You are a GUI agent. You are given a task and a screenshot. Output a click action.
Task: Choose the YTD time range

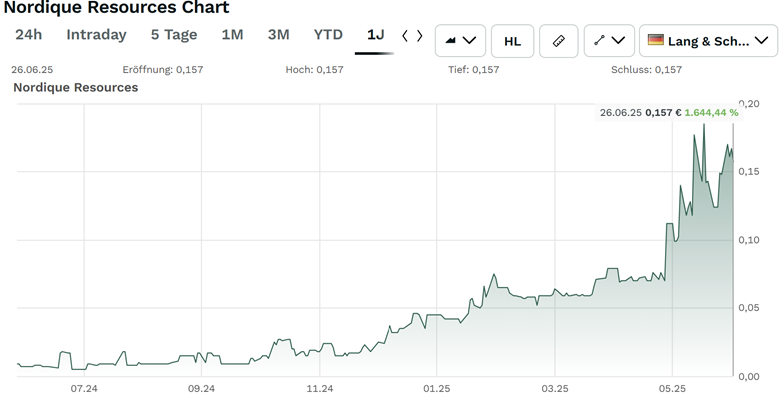328,35
